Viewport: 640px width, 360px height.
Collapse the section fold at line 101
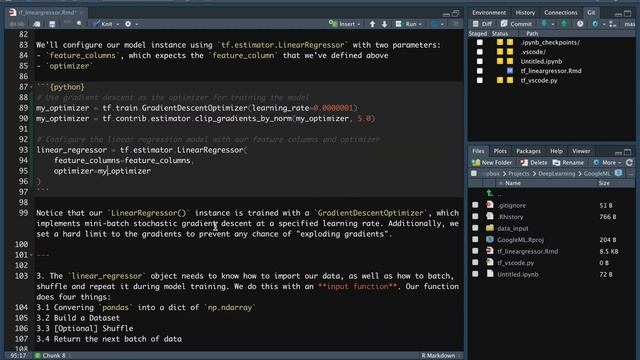pos(31,255)
